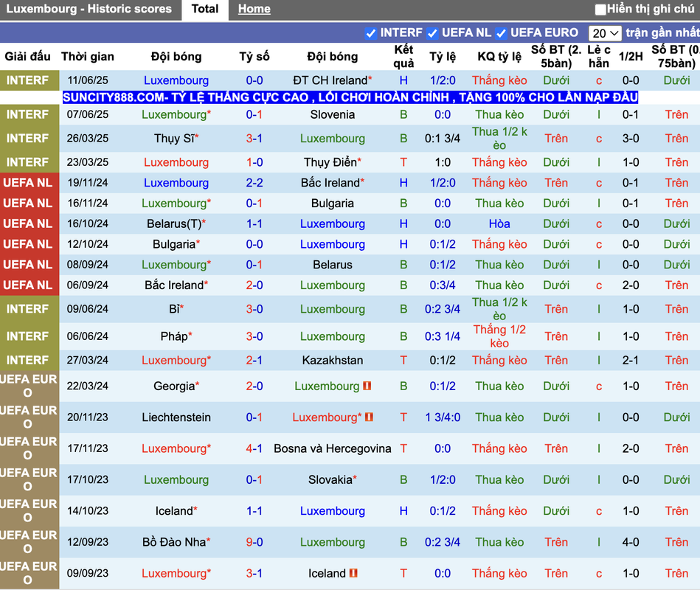The width and height of the screenshot is (700, 590).
Task: Click the SUNCITY888.COM advertisement banner
Action: coord(350,97)
